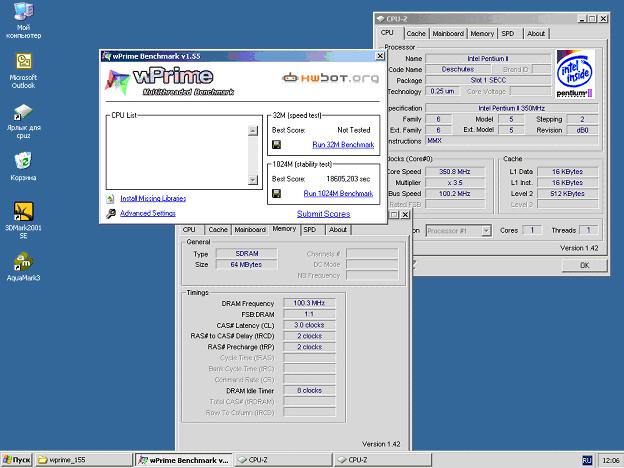This screenshot has height=468, width=624.
Task: Click the 12:06 clock in the tray
Action: tap(610, 460)
